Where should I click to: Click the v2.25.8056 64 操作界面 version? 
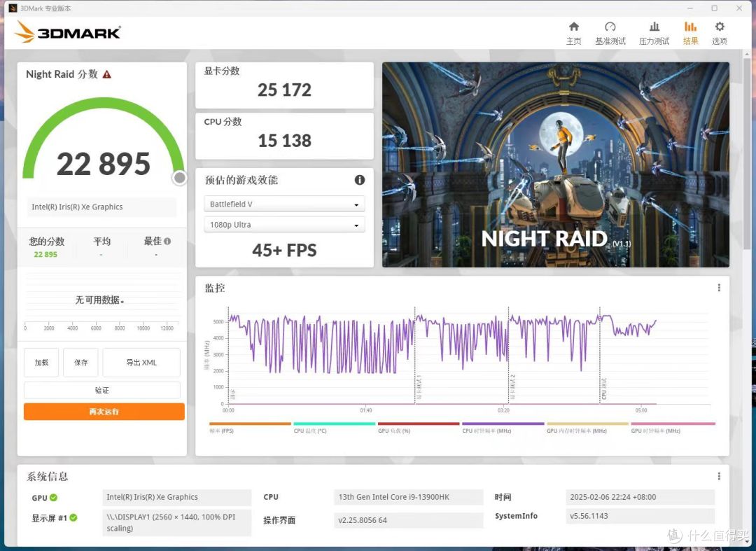(x=408, y=520)
